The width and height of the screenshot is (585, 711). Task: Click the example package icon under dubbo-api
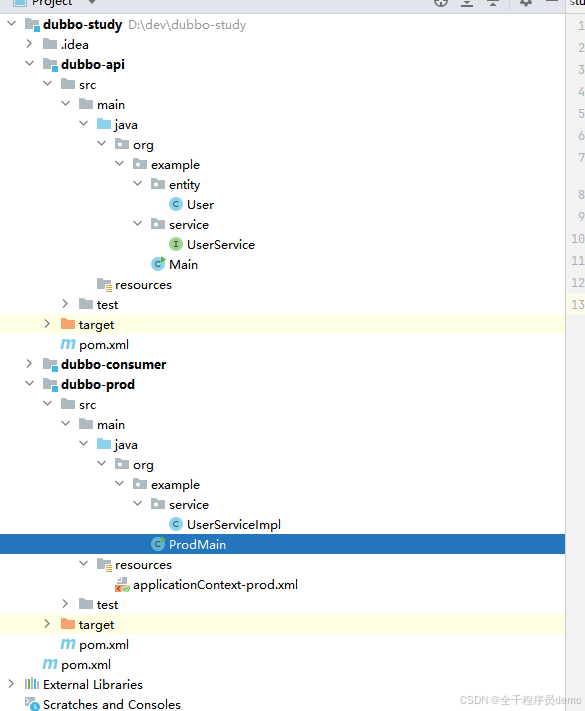(140, 164)
